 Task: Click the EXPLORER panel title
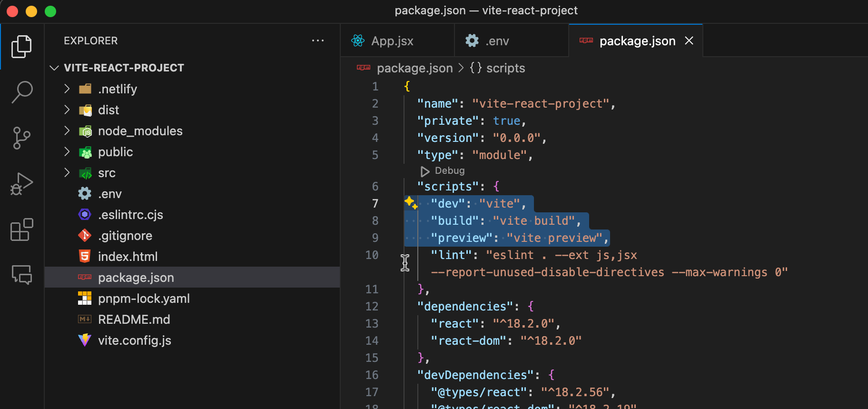point(91,40)
